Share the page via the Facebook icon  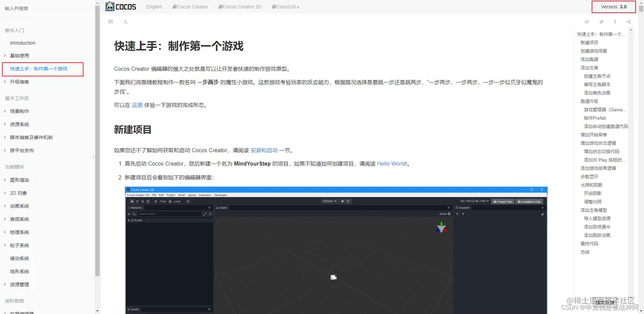point(615,22)
